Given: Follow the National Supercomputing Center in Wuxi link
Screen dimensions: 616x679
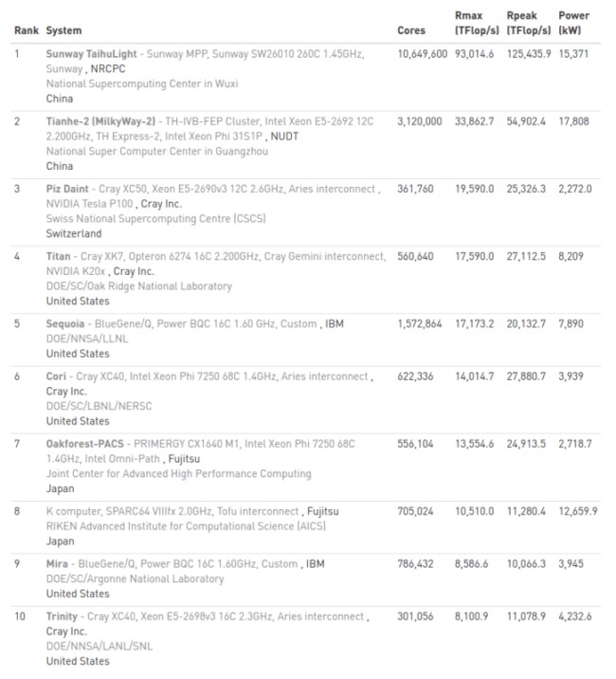Looking at the screenshot, I should (x=142, y=83).
